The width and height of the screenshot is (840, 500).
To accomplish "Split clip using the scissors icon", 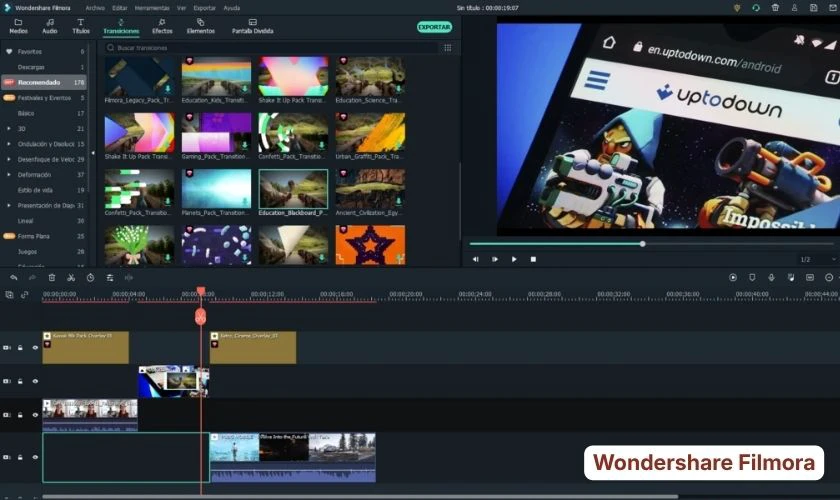I will point(71,278).
